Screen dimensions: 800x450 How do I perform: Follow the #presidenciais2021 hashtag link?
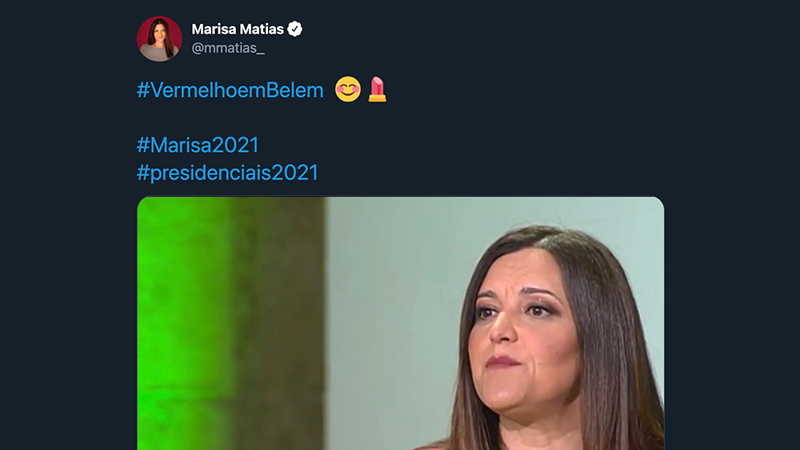click(227, 172)
